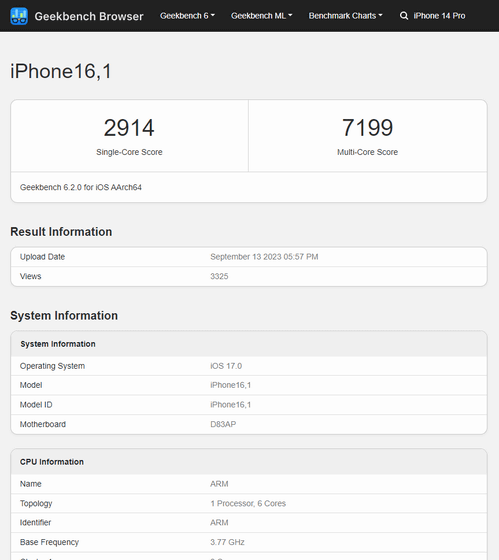Image resolution: width=499 pixels, height=560 pixels.
Task: Focus the search field containing iPhone 14 Pro
Action: coord(439,16)
